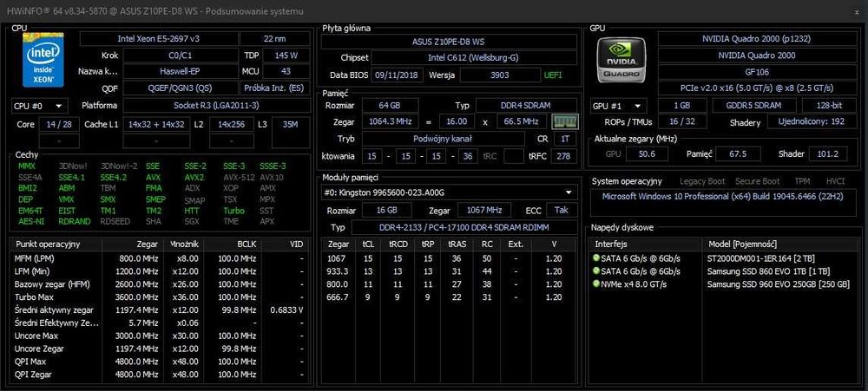Click the Podwójny kanał mode value
The width and height of the screenshot is (868, 391).
[x=443, y=138]
